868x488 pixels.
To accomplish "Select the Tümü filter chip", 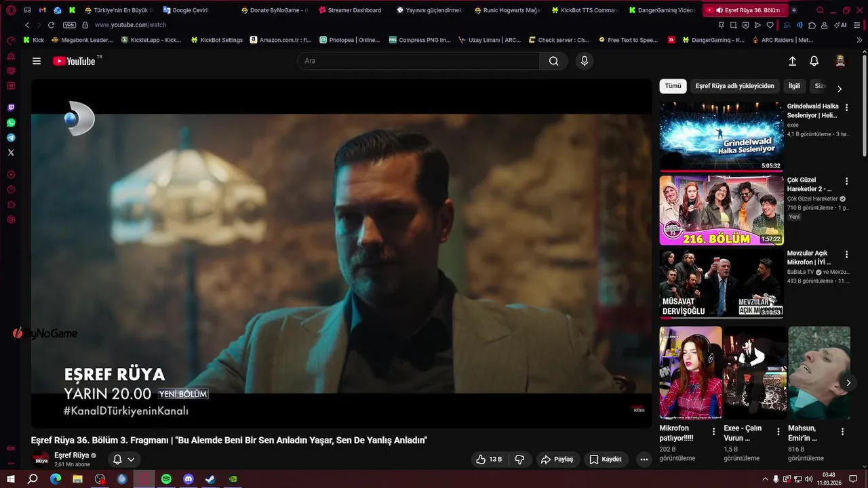I will tap(673, 86).
